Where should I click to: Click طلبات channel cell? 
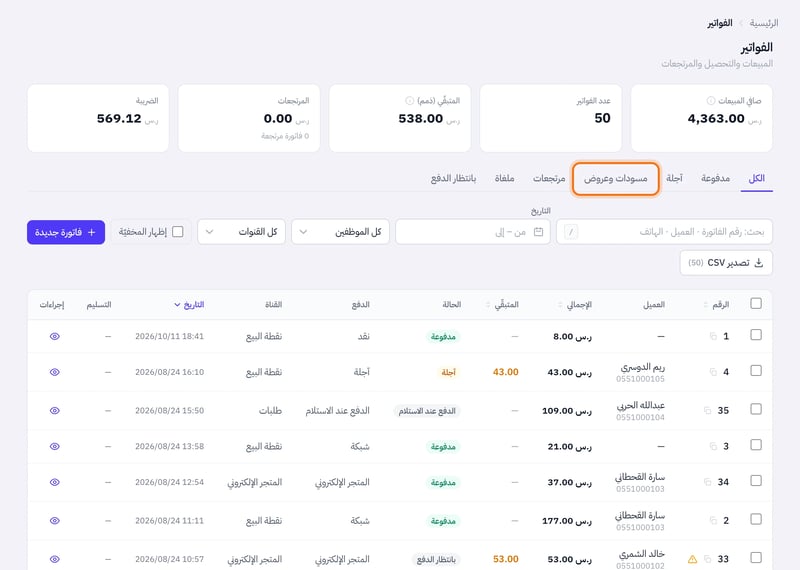coord(270,411)
